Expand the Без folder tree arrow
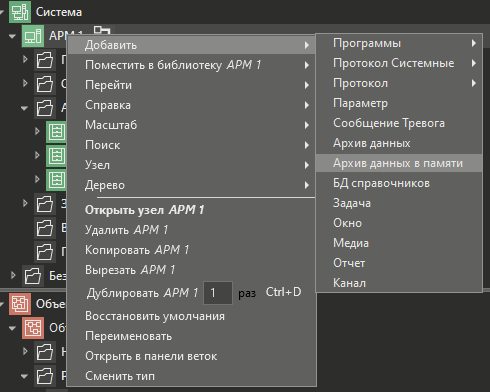This screenshot has height=392, width=490. click(13, 275)
